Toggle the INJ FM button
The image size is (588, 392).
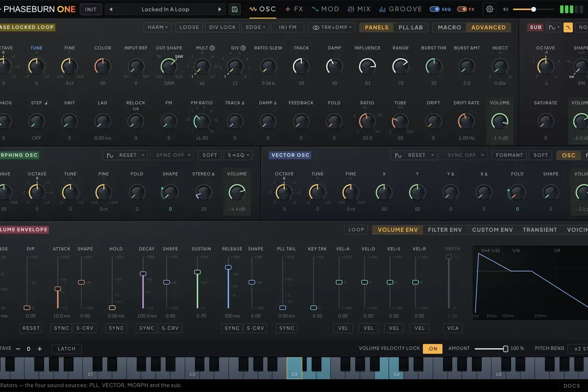[288, 27]
